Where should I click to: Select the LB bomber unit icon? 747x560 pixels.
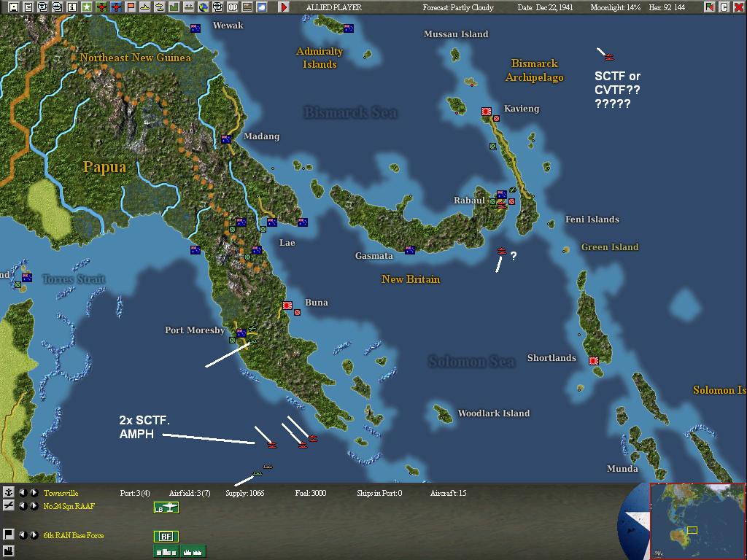166,507
